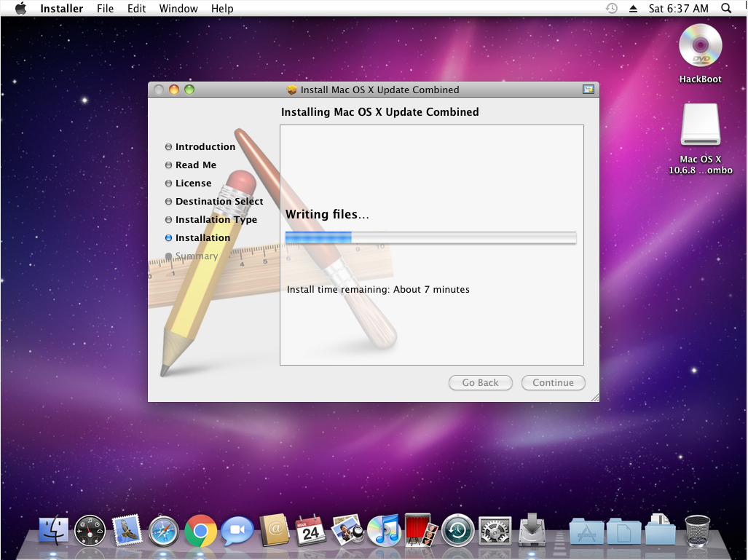
Task: Click the Installation Type step
Action: [211, 219]
